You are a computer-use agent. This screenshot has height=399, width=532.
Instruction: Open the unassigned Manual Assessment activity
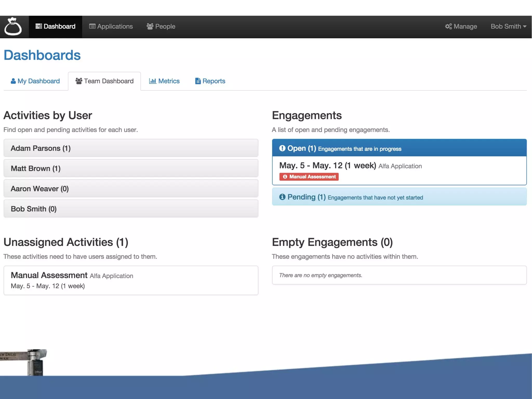49,275
